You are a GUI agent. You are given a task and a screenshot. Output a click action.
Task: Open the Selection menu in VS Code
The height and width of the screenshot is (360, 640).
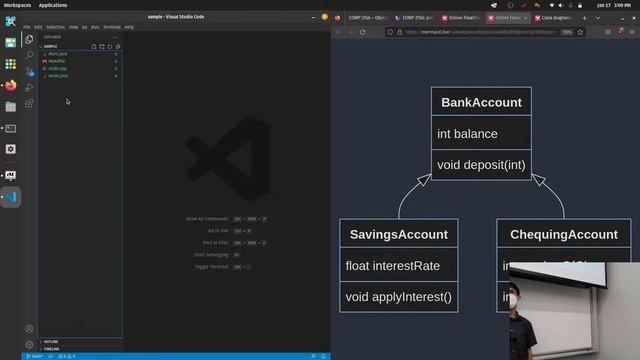coord(55,27)
